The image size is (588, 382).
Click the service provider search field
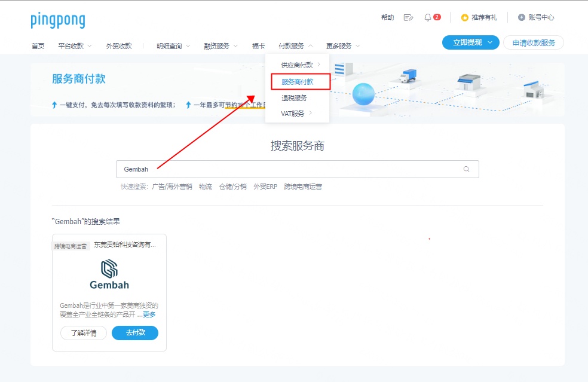298,169
